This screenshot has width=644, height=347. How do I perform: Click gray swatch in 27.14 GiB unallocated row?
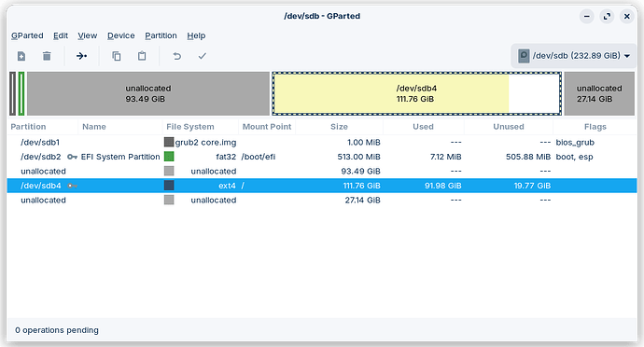(x=169, y=200)
